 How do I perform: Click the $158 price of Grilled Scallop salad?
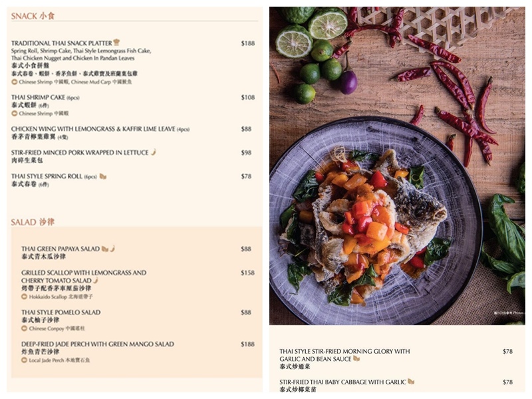[x=247, y=273]
